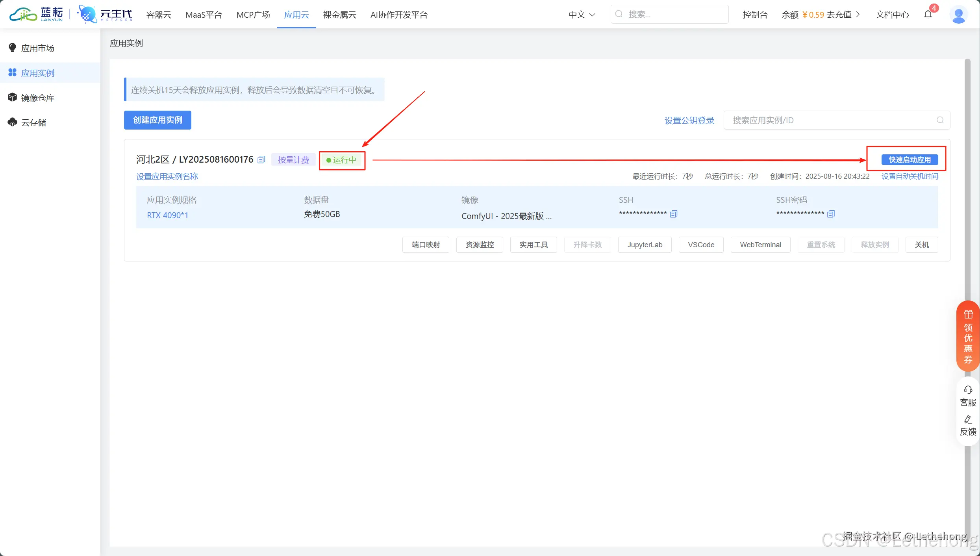Click the 领优惠券 coupon floating badge
The width and height of the screenshot is (980, 556).
pyautogui.click(x=967, y=337)
